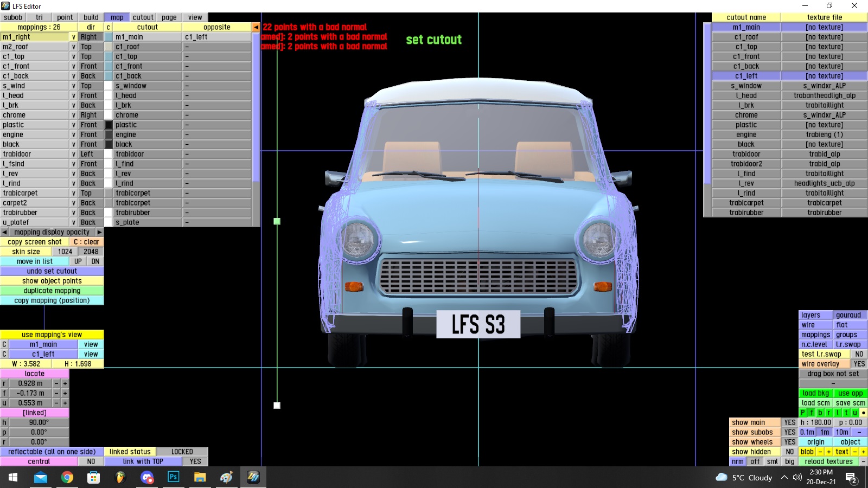Open the volume control in system tray
The width and height of the screenshot is (868, 488).
point(797,477)
